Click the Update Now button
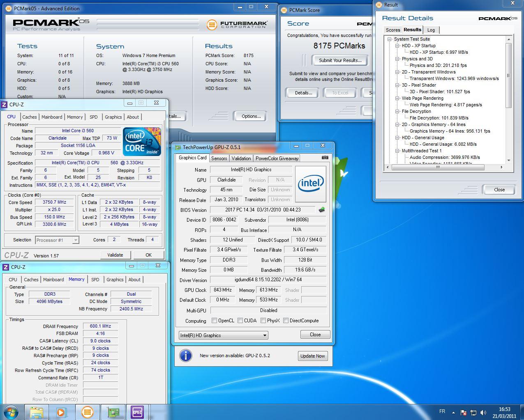The width and height of the screenshot is (524, 420). click(312, 356)
